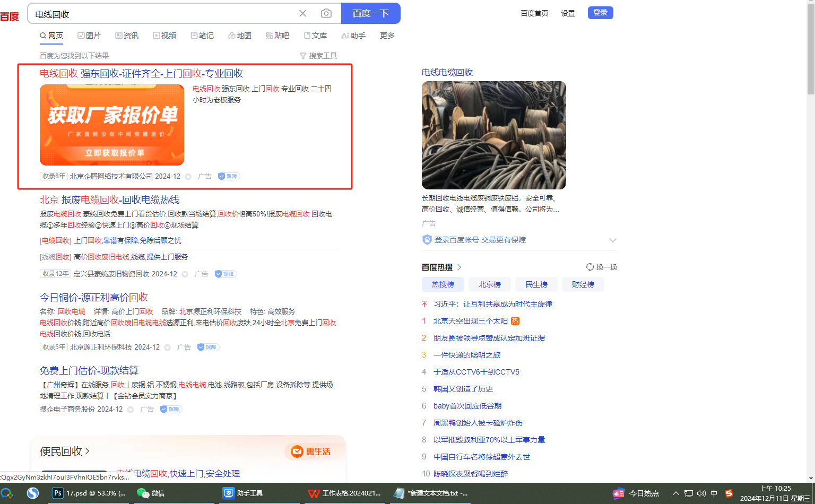815x504 pixels.
Task: Click the 获取厂家报价单 ad image
Action: (112, 125)
